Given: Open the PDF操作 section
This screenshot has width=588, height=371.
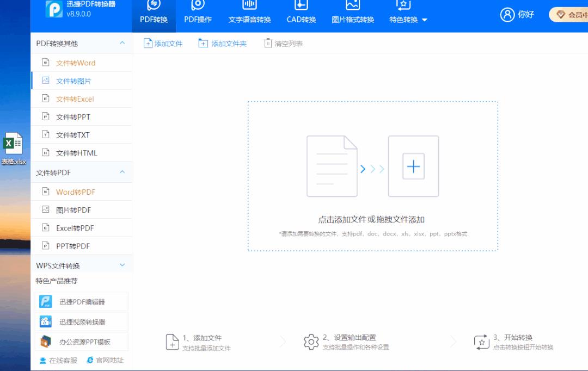Looking at the screenshot, I should (197, 7).
